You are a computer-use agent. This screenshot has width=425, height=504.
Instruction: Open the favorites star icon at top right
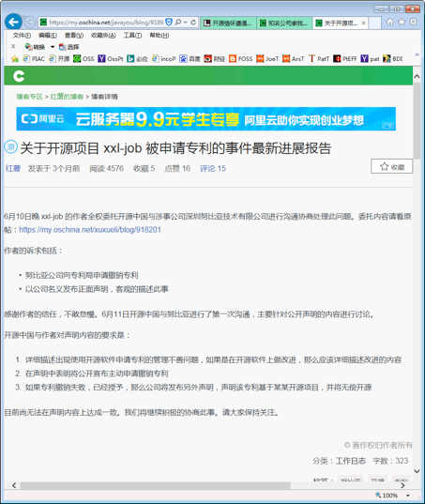tap(402, 22)
